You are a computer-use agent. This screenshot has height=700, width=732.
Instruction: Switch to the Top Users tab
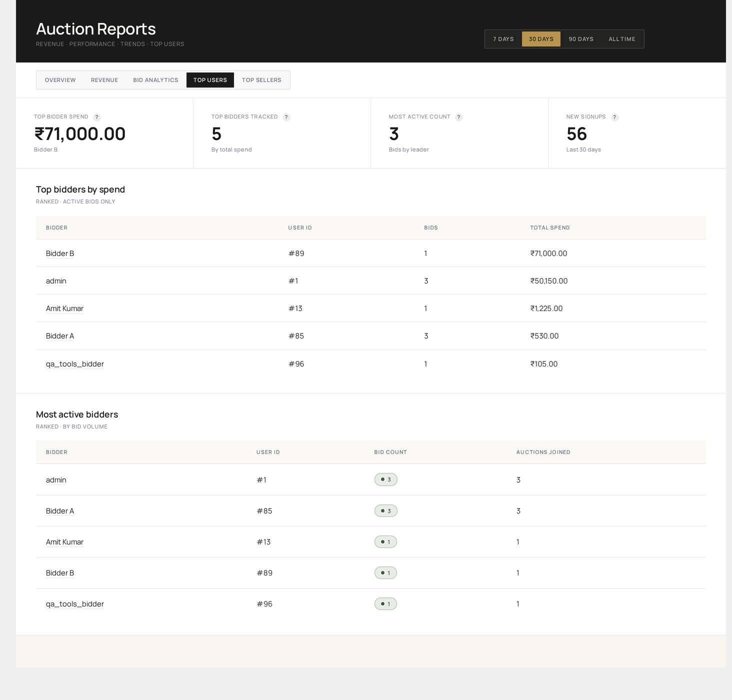click(210, 80)
